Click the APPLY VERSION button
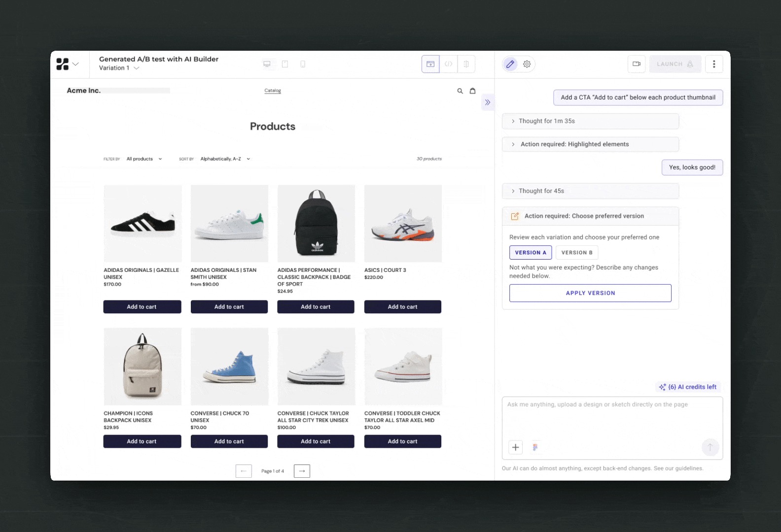Screen dimensions: 781x532 590,293
